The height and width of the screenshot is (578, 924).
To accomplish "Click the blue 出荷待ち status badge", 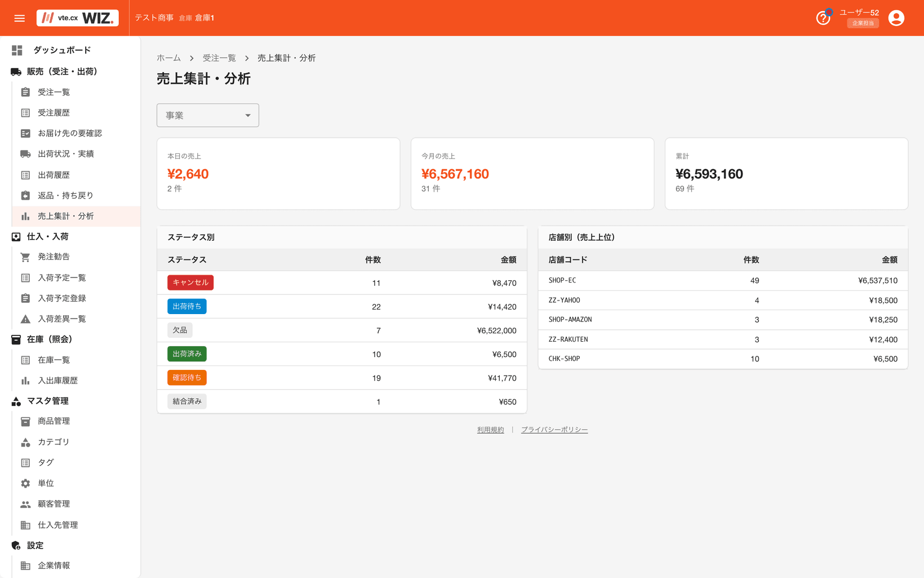I will (x=187, y=306).
